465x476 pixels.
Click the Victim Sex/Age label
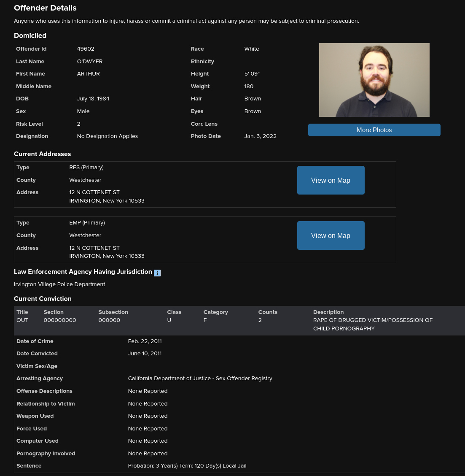tap(37, 366)
